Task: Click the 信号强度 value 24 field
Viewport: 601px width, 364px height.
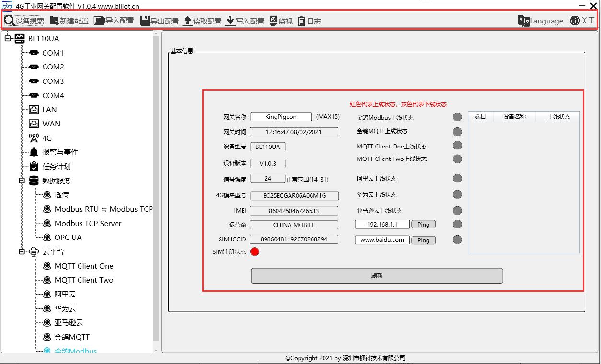Action: (268, 179)
